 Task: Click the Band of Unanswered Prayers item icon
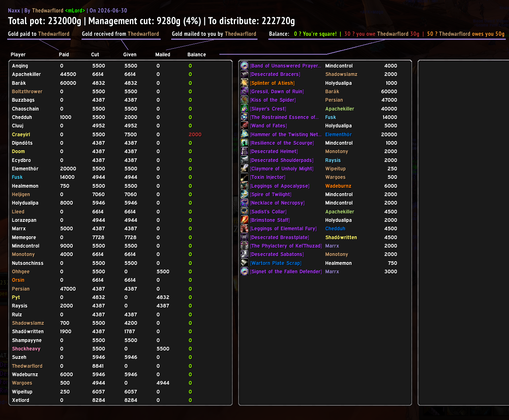pyautogui.click(x=244, y=66)
